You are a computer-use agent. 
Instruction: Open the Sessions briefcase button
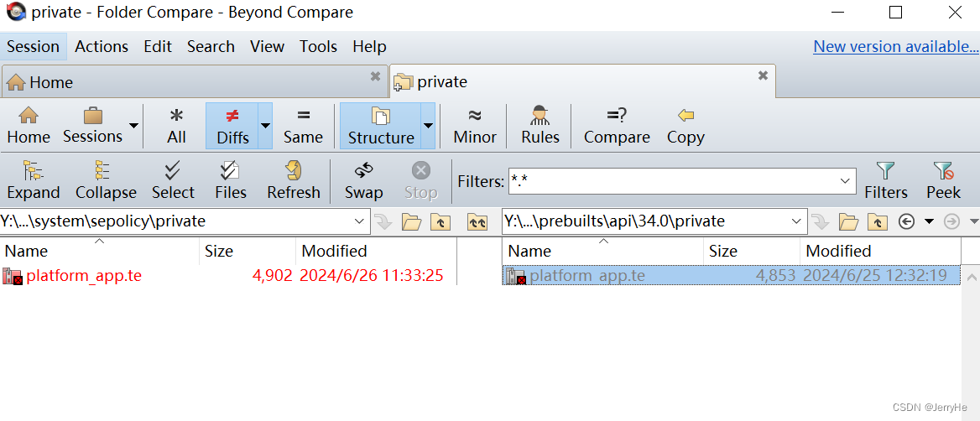(92, 126)
